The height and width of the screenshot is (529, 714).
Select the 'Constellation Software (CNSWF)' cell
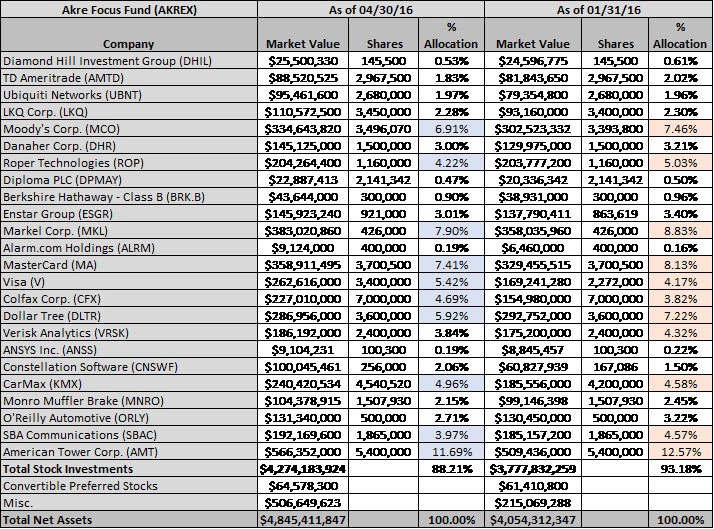click(129, 367)
